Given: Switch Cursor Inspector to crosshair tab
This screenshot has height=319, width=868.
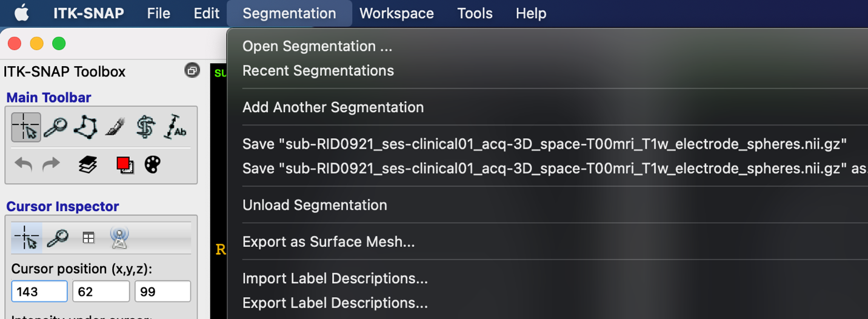Looking at the screenshot, I should click(27, 237).
